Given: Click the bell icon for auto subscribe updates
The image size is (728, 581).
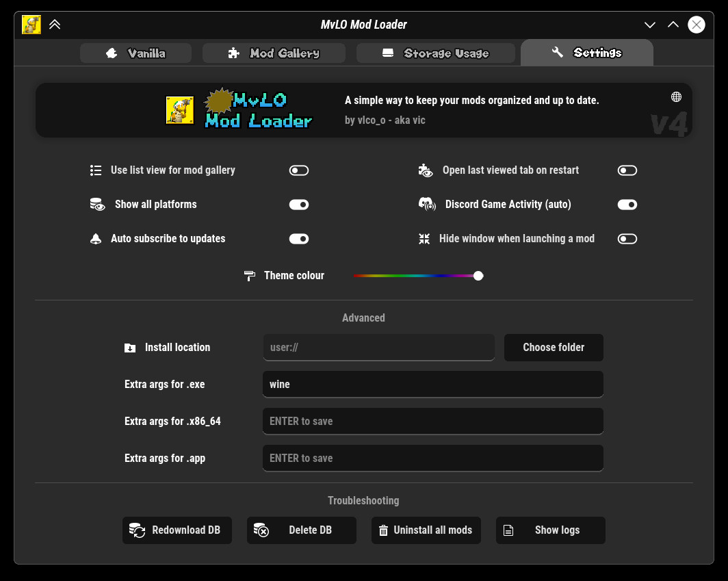Looking at the screenshot, I should (96, 239).
